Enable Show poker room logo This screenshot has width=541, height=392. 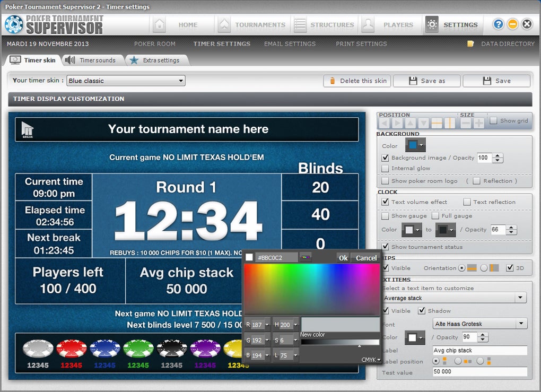pyautogui.click(x=386, y=181)
